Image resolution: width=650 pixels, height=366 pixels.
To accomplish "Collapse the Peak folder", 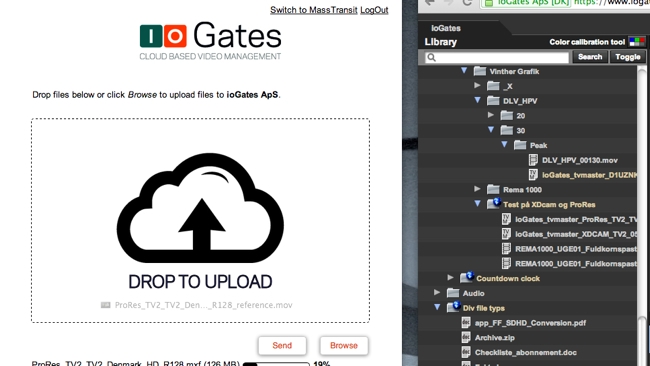I will (504, 145).
